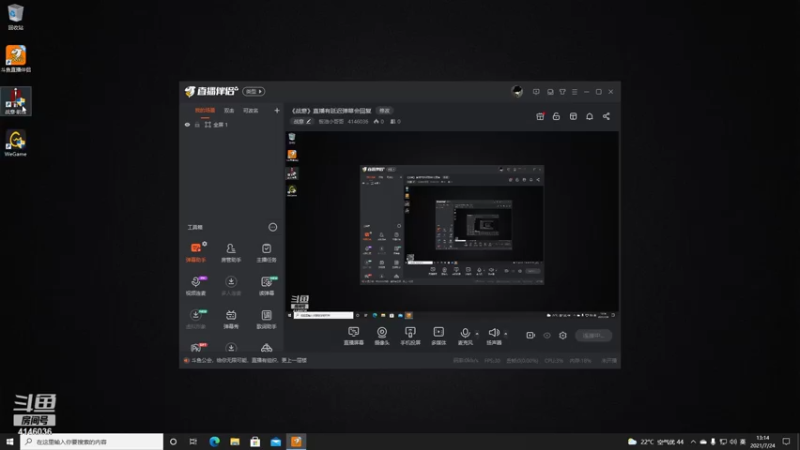Switch to the first scene tab
The height and width of the screenshot is (450, 800).
pyautogui.click(x=205, y=111)
